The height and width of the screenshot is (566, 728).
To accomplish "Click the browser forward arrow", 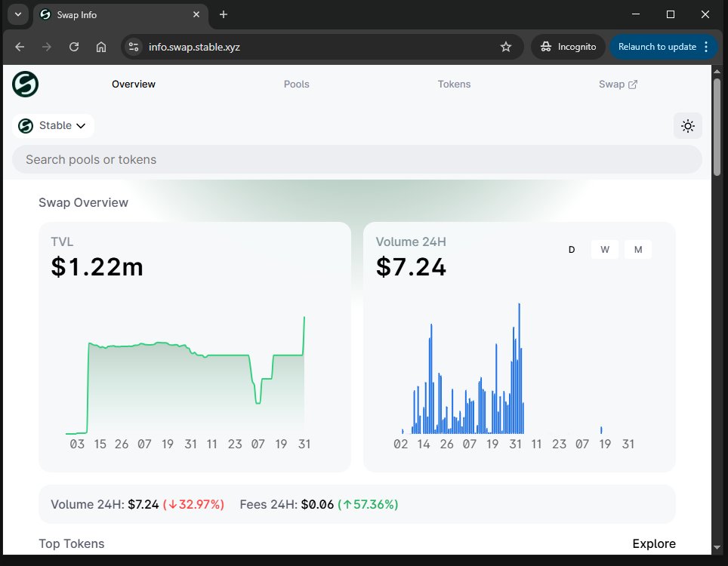I will pos(46,47).
